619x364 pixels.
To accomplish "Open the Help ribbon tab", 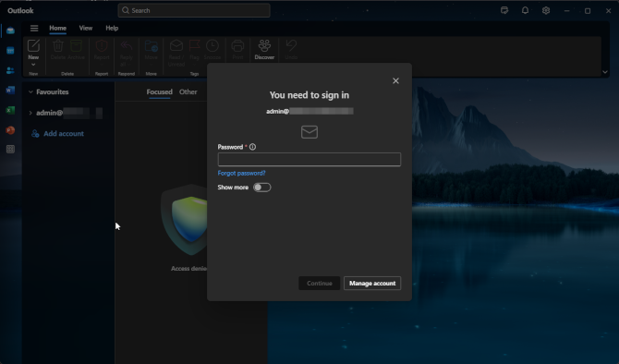I will (112, 28).
